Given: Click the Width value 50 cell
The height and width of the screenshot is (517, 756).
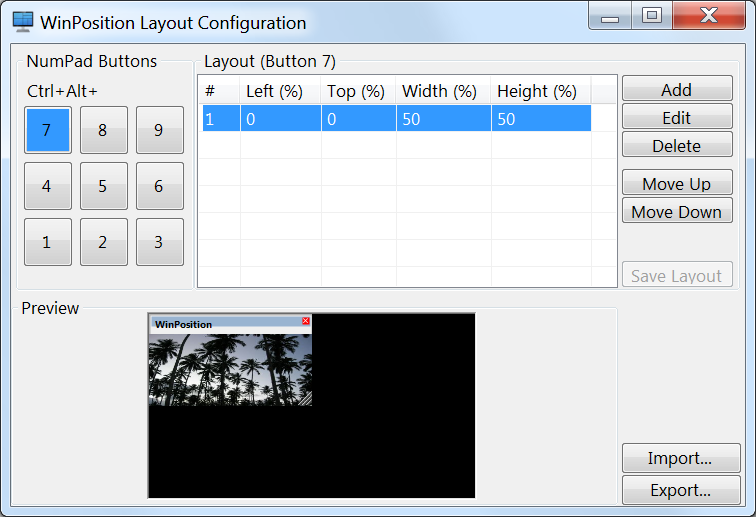Looking at the screenshot, I should tap(444, 118).
